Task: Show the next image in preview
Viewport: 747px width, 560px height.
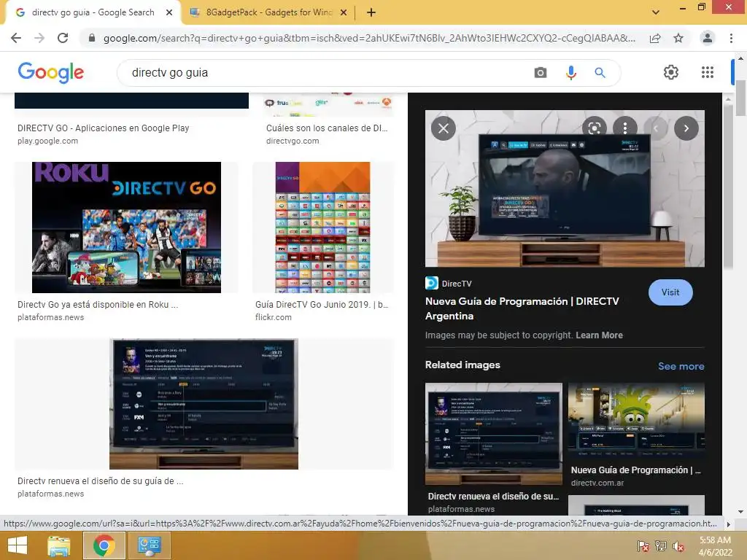Action: coord(686,128)
